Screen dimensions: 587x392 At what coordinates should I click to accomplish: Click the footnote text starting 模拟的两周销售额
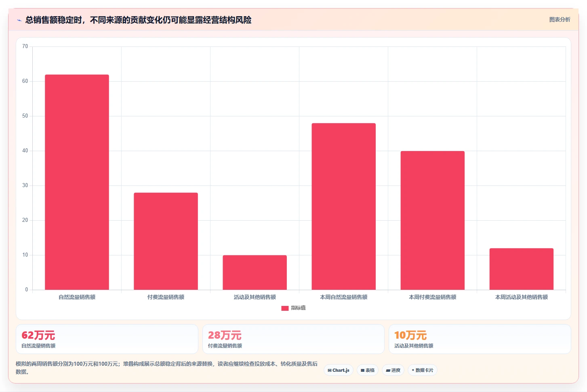click(x=166, y=368)
